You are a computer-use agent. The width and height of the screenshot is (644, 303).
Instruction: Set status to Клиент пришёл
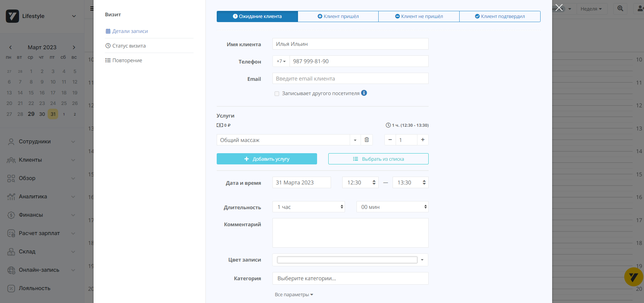tap(338, 16)
